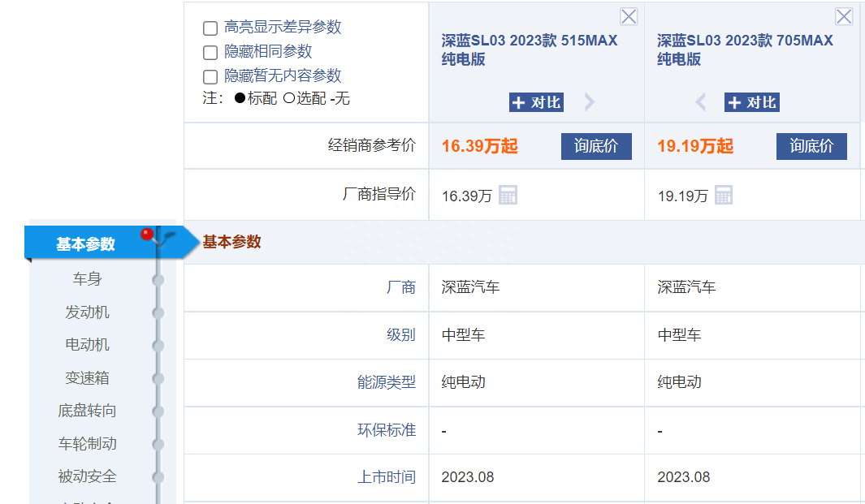865x504 pixels.
Task: Enable 高亮显示差异参数 checkbox
Action: click(210, 28)
